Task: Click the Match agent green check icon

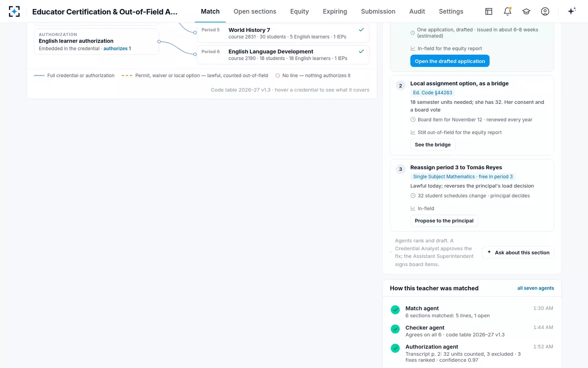Action: point(395,310)
